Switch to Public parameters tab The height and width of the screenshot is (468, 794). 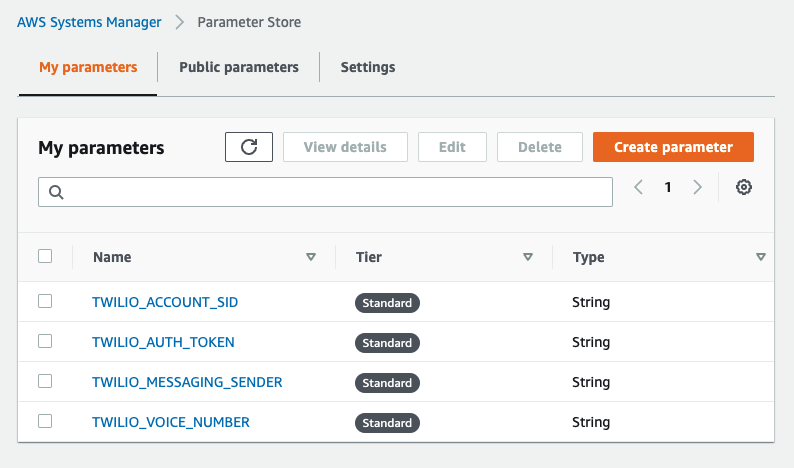[239, 67]
